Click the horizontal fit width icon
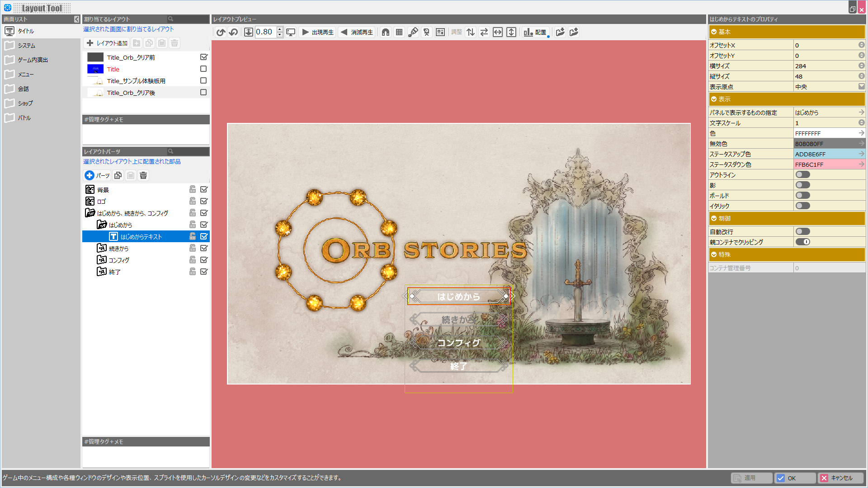Viewport: 868px width, 488px height. 497,32
